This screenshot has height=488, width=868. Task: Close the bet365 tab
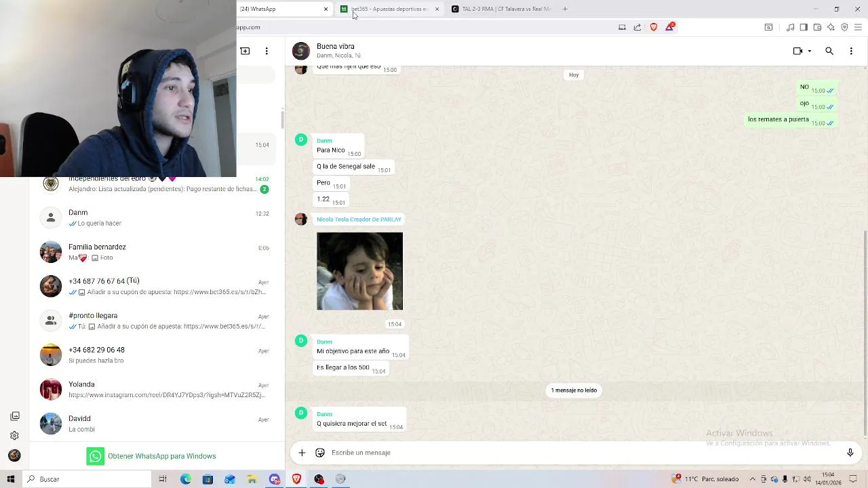click(x=437, y=9)
